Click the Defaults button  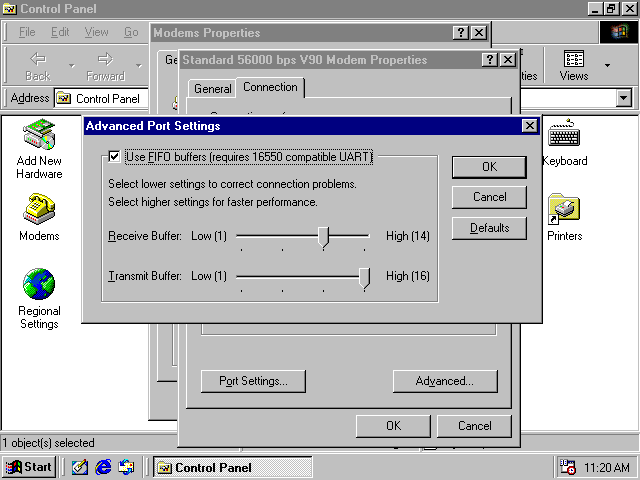(x=489, y=228)
